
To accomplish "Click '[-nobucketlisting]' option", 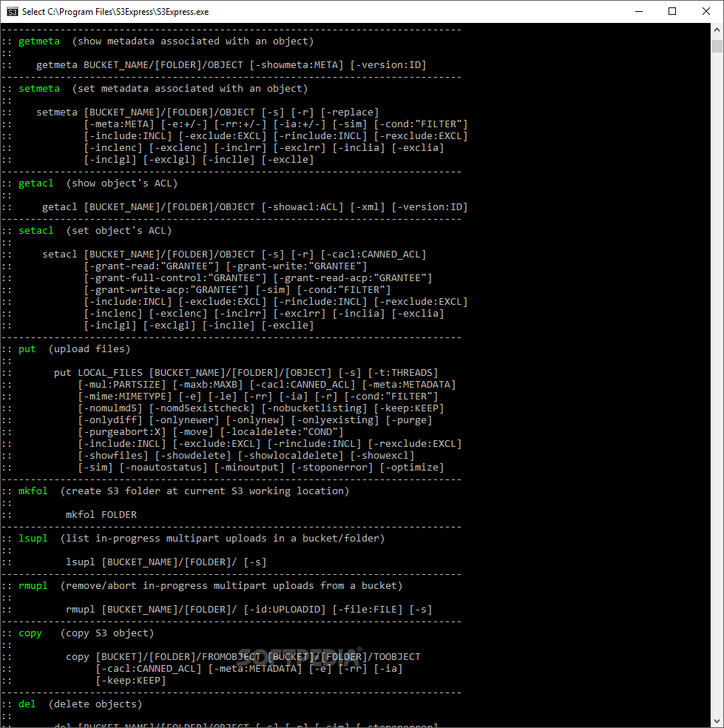I will [314, 408].
